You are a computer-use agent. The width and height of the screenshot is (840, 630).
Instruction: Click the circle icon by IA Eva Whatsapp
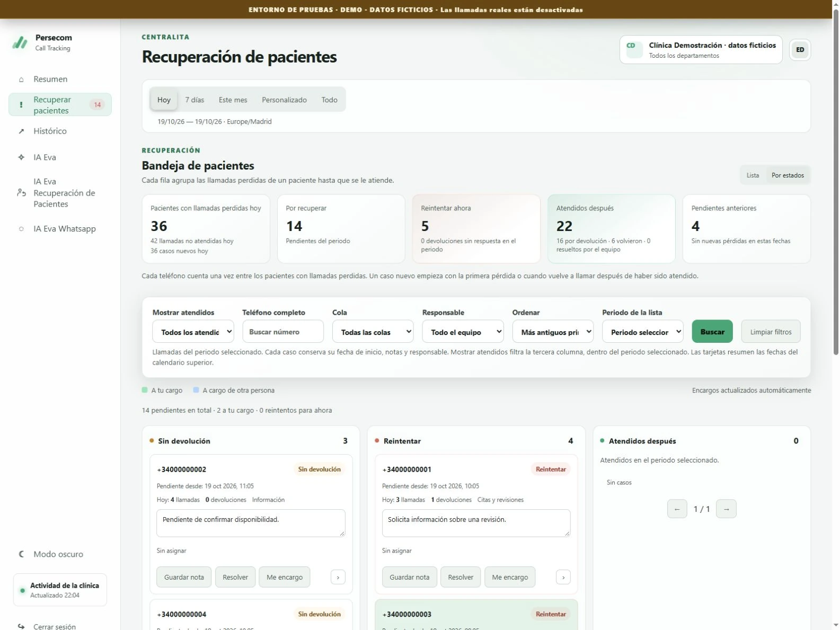[x=21, y=229]
